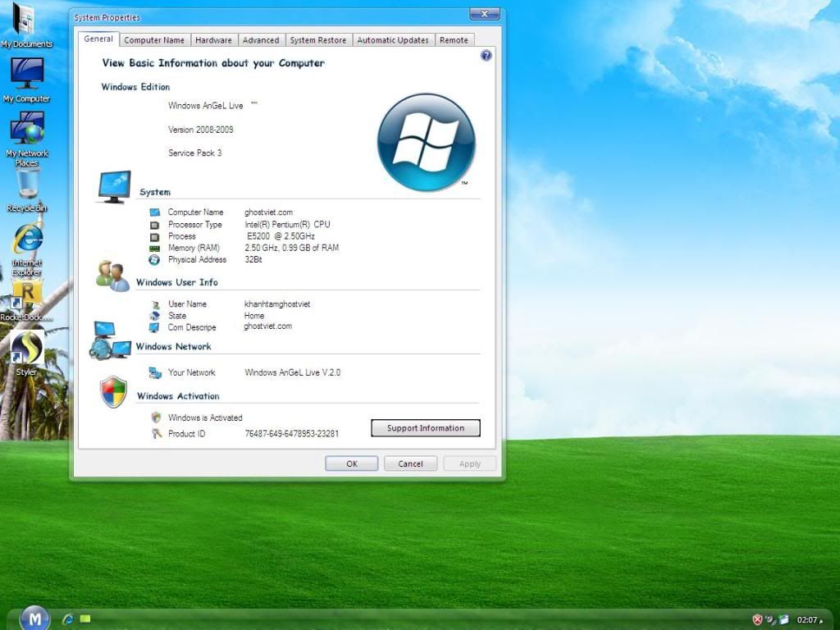Click the two-users icon beside Windows User Info
The height and width of the screenshot is (630, 840).
(112, 276)
